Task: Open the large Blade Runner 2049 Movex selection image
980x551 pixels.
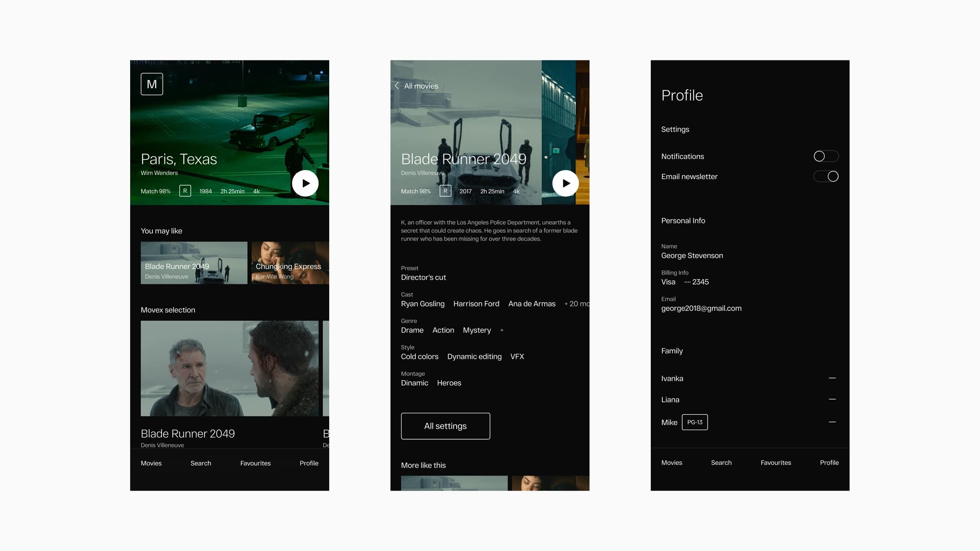Action: pyautogui.click(x=230, y=368)
